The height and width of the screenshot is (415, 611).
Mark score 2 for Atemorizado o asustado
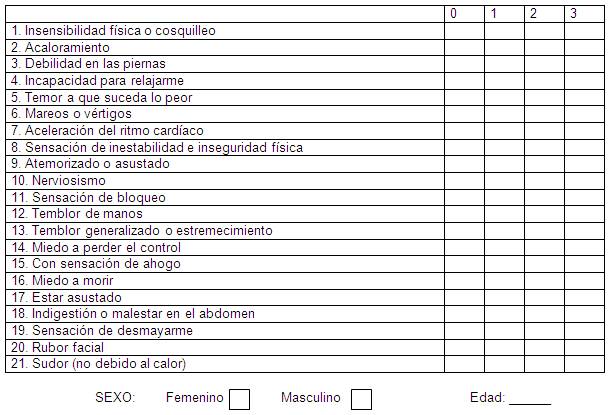(544, 164)
